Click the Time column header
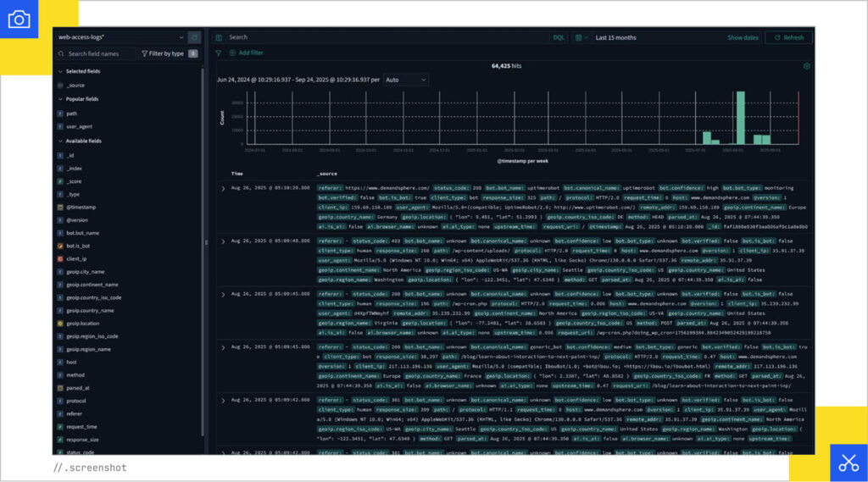 click(237, 174)
